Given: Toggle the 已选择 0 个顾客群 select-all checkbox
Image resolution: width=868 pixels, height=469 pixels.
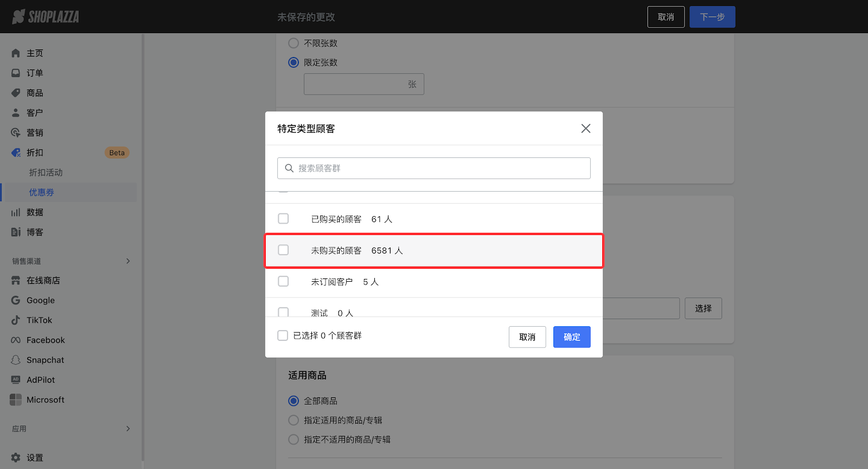Looking at the screenshot, I should click(x=283, y=335).
